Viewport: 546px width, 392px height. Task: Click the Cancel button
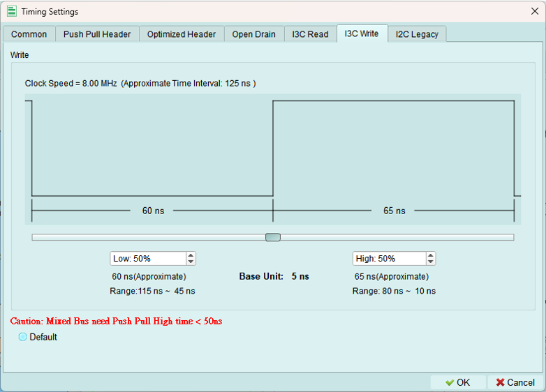coord(515,383)
